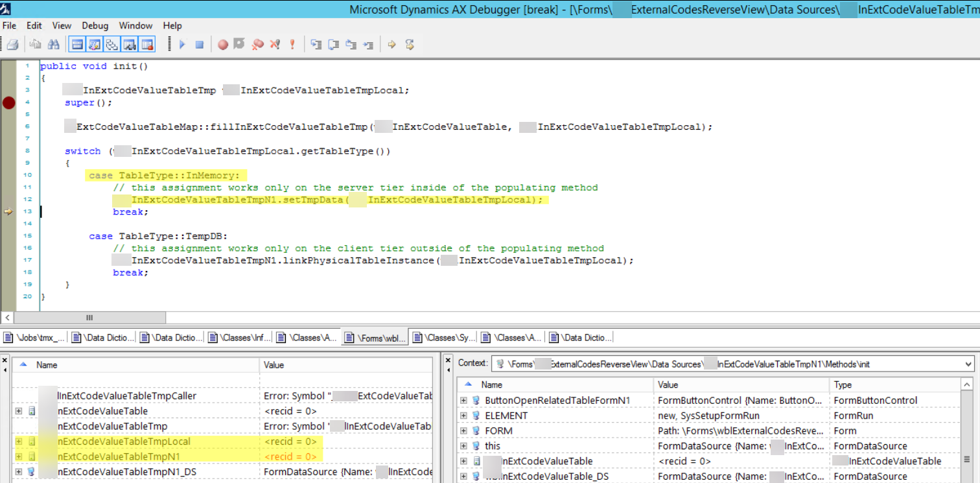Click the Copy toolbar icon

tap(36, 44)
